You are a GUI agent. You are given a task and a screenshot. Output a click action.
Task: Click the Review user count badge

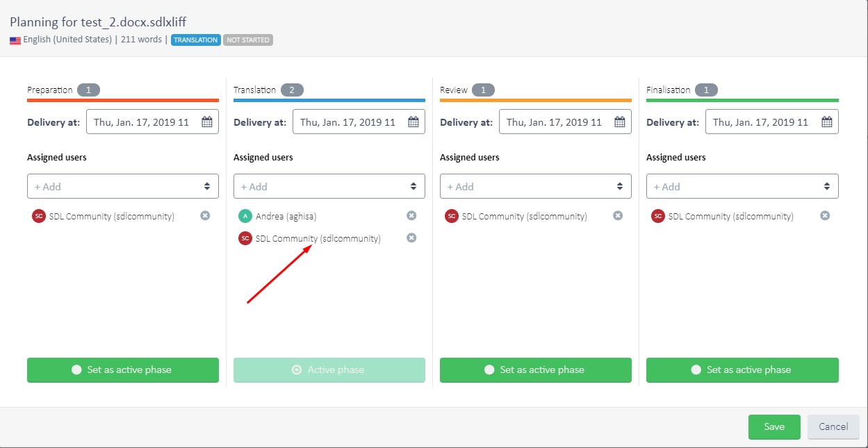483,90
